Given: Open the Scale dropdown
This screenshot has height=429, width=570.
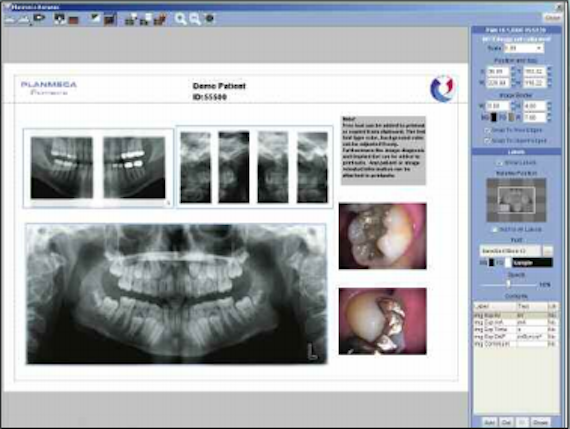Looking at the screenshot, I should (x=524, y=48).
